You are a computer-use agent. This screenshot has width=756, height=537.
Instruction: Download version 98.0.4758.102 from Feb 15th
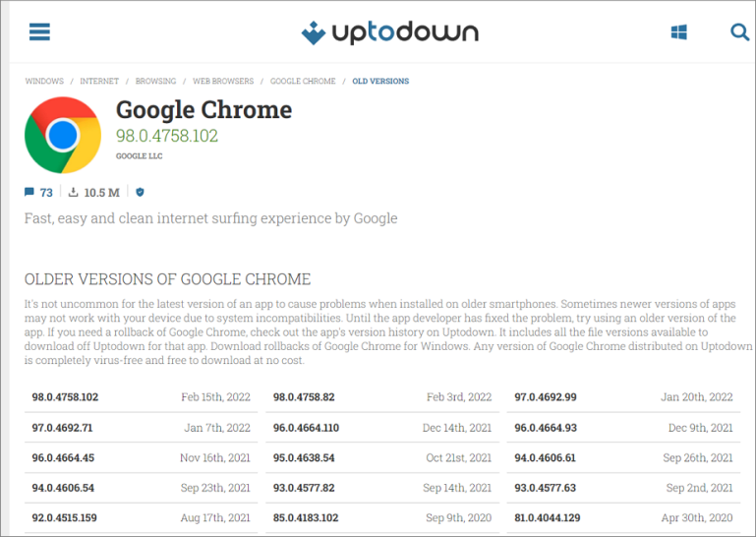65,397
